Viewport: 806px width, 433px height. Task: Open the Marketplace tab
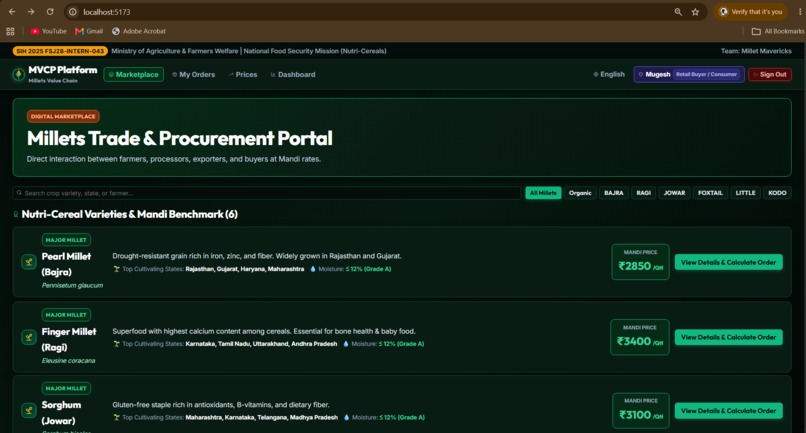click(134, 75)
